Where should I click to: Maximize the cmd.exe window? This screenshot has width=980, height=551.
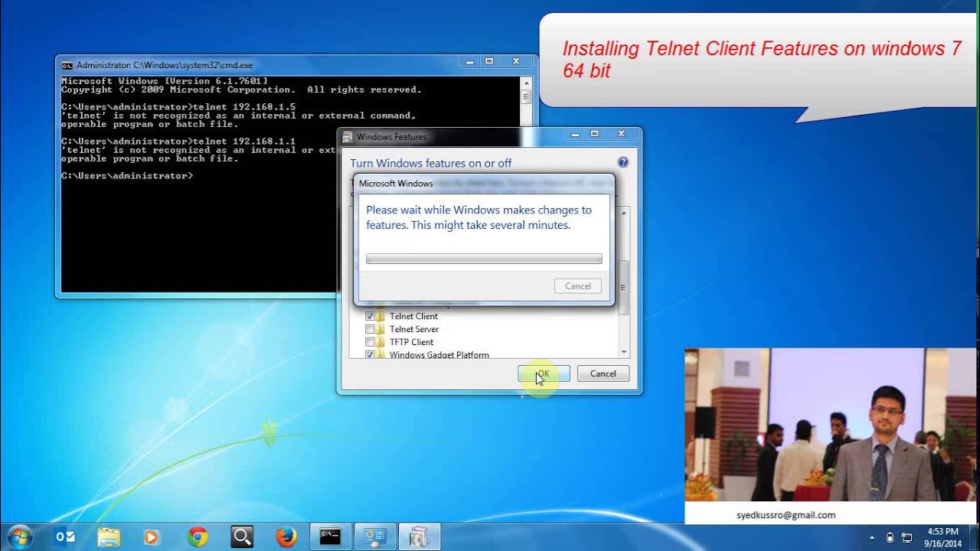(x=489, y=61)
